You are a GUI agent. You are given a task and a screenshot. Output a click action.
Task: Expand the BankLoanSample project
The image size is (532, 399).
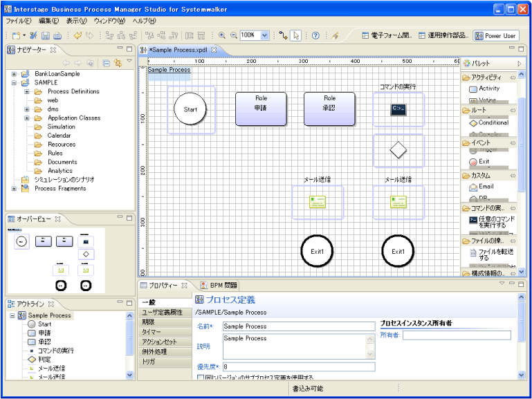14,74
